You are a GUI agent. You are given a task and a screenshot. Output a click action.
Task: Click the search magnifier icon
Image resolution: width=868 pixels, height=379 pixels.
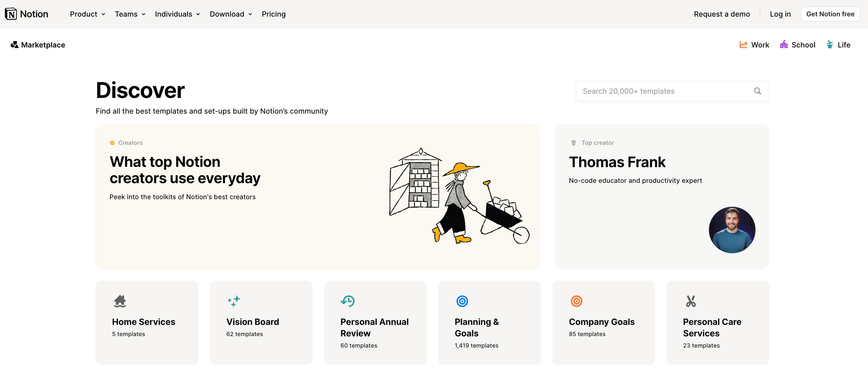coord(757,91)
